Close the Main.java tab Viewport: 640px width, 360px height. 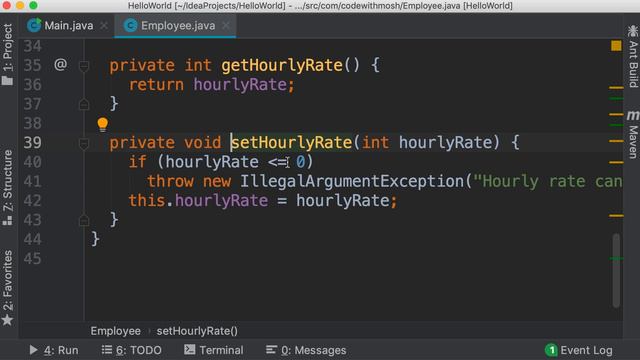point(104,25)
